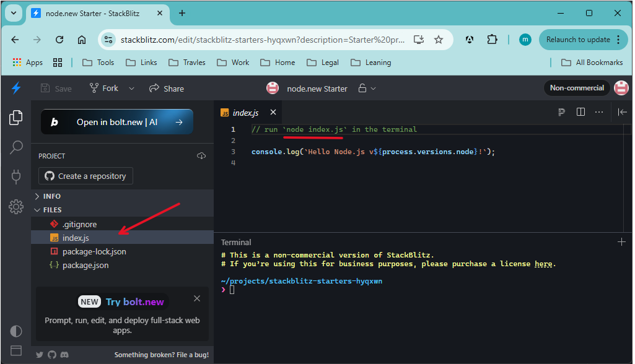Open the Work bookmarks folder
The image size is (635, 364).
click(x=233, y=63)
